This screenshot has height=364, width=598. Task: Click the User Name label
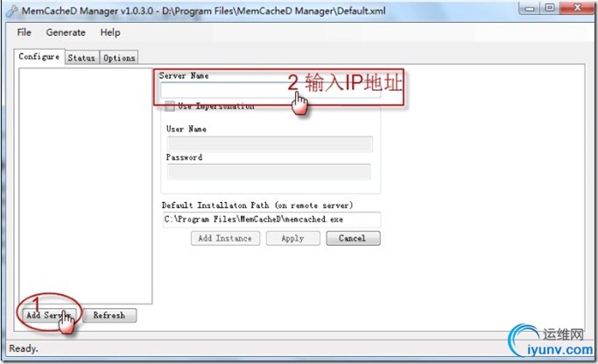(186, 129)
